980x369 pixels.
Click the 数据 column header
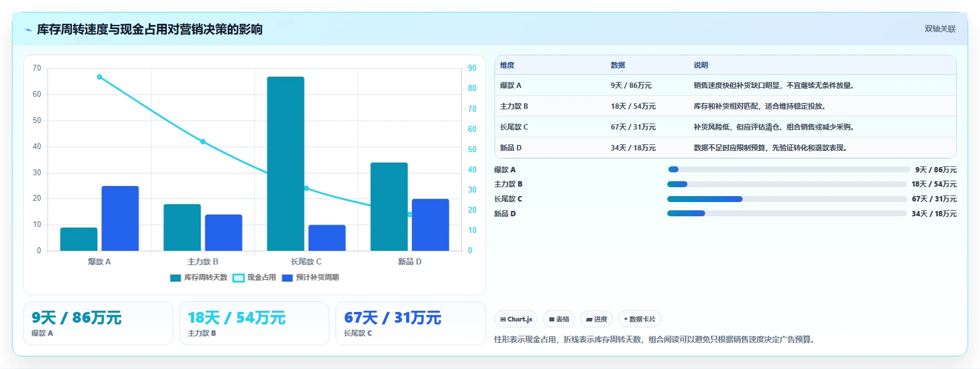click(618, 65)
